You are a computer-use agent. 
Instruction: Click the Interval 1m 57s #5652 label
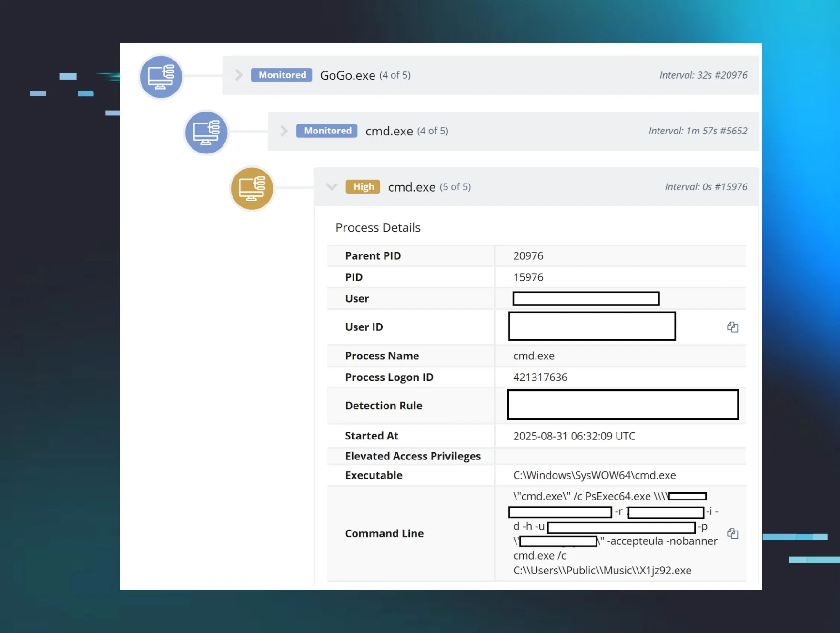(698, 131)
